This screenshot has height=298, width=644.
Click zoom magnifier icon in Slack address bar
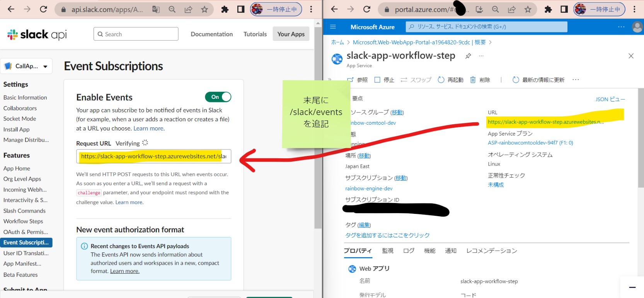(172, 9)
